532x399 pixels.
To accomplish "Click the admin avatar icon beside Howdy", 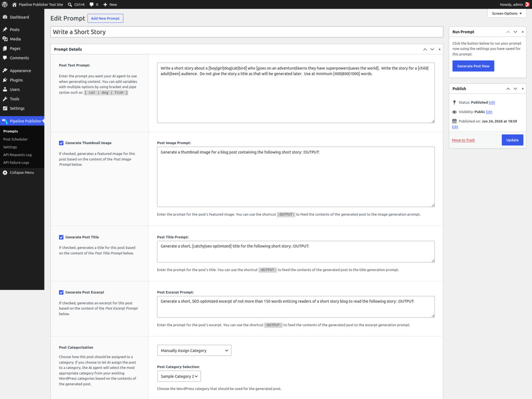I will (x=527, y=4).
